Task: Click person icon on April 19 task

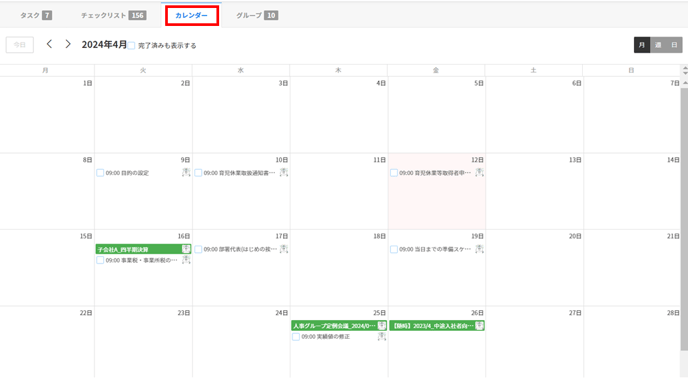Action: 480,249
